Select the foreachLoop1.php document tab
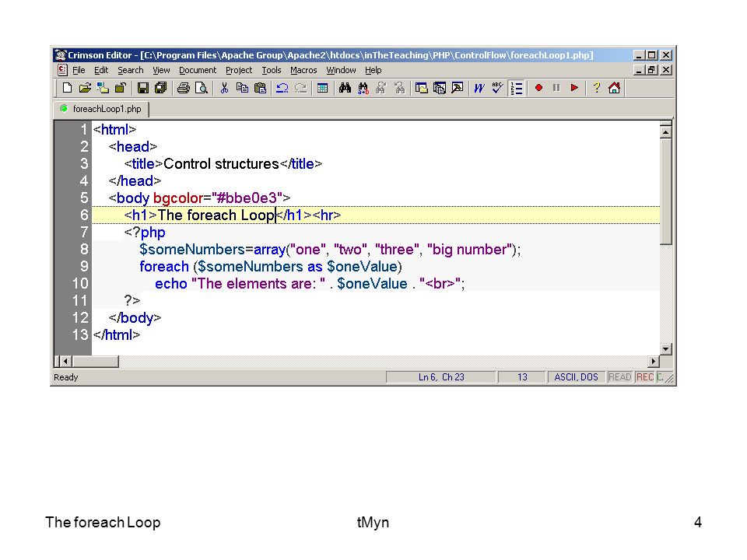This screenshot has width=747, height=560. click(102, 109)
